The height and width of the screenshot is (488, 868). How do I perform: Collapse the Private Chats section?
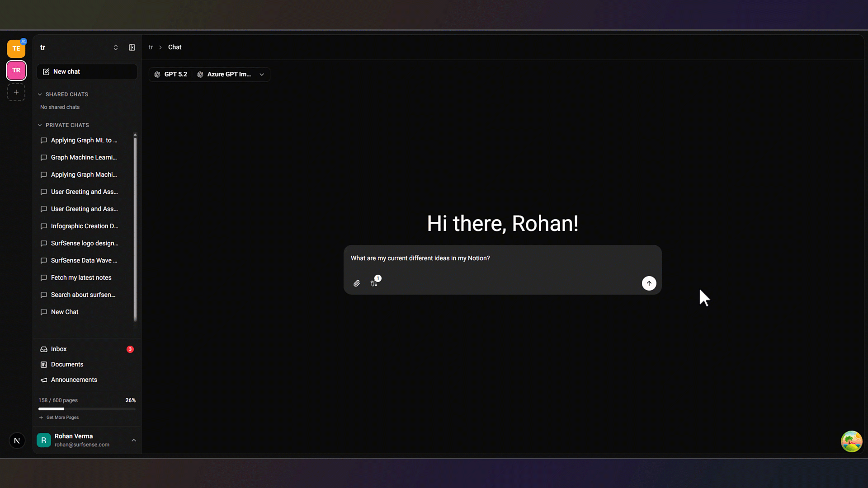tap(64, 125)
